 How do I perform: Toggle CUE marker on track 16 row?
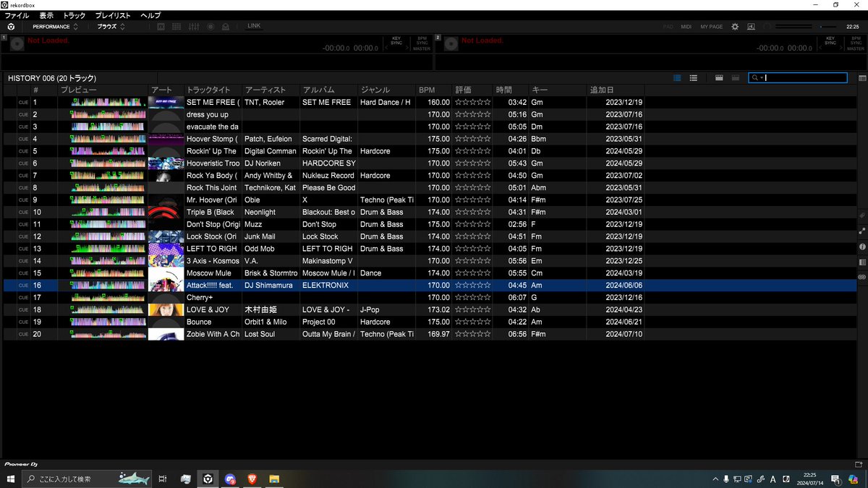23,286
